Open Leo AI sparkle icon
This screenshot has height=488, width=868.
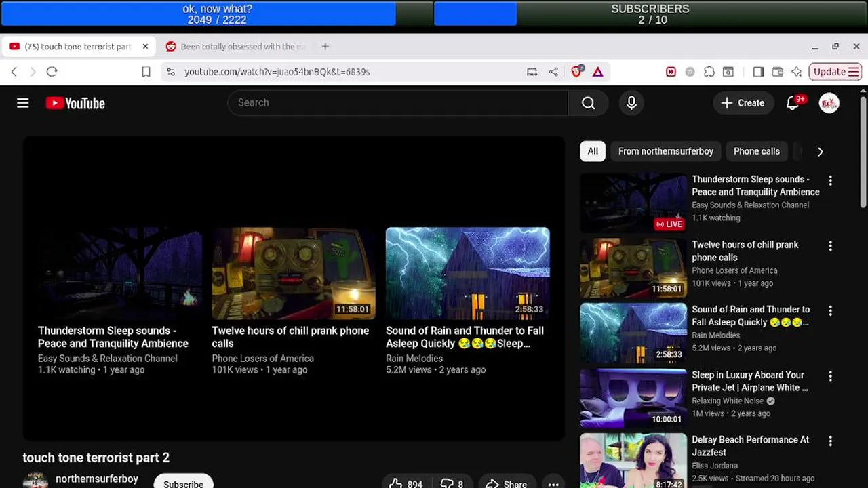(797, 72)
